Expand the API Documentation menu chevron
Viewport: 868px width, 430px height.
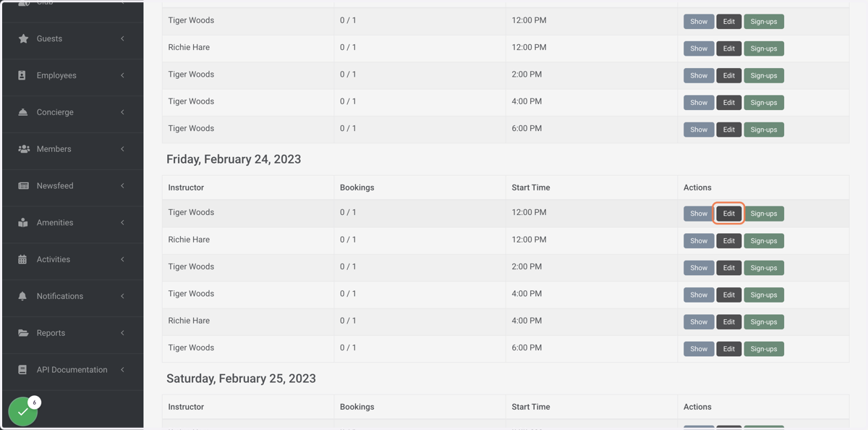click(x=122, y=370)
